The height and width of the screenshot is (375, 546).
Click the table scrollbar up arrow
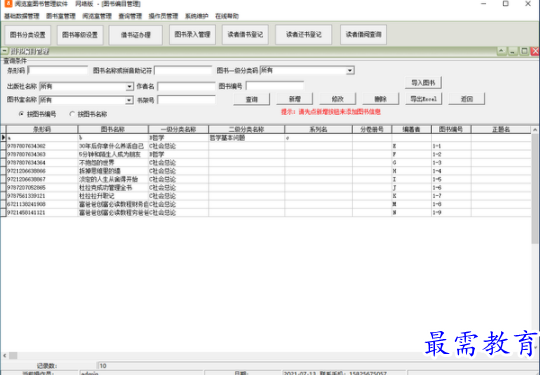coord(535,130)
